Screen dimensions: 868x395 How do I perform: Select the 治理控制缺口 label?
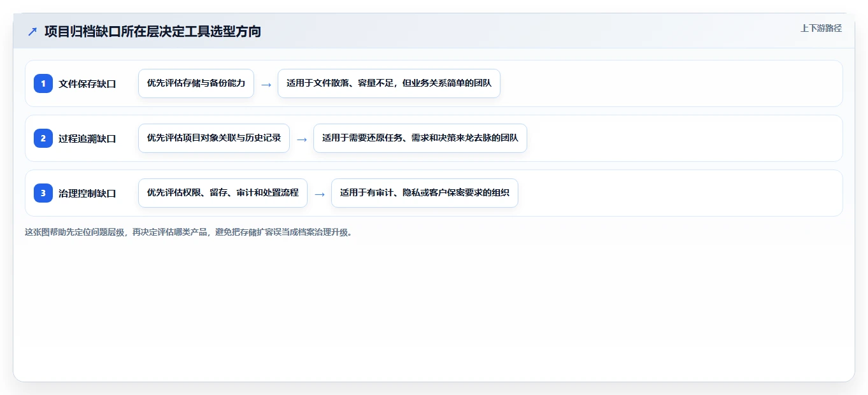87,193
